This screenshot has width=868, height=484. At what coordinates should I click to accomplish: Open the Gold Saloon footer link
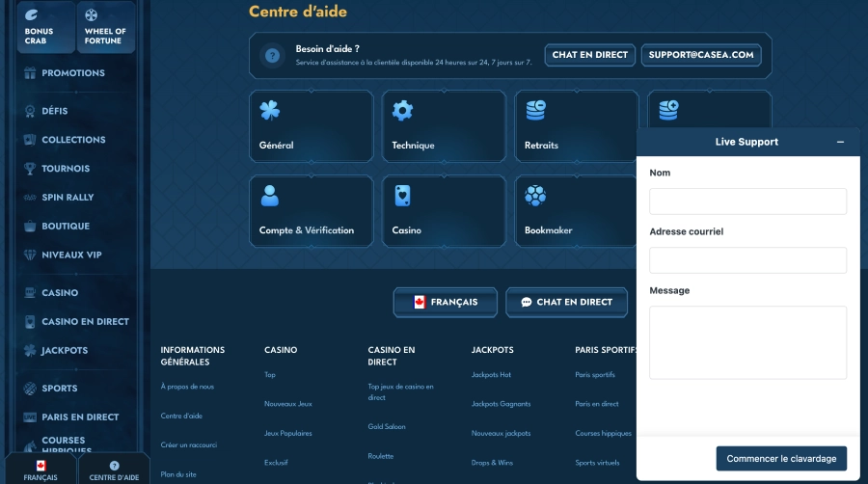click(387, 426)
